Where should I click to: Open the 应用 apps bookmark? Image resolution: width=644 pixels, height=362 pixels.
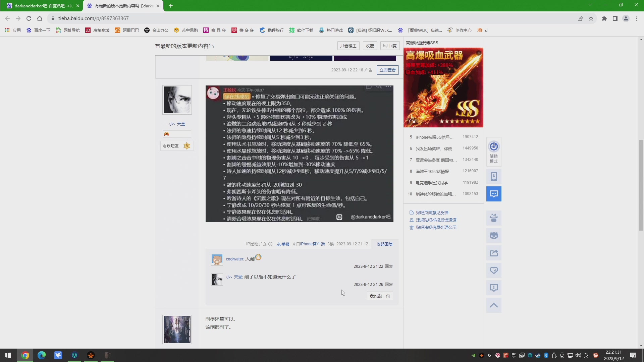pos(13,30)
